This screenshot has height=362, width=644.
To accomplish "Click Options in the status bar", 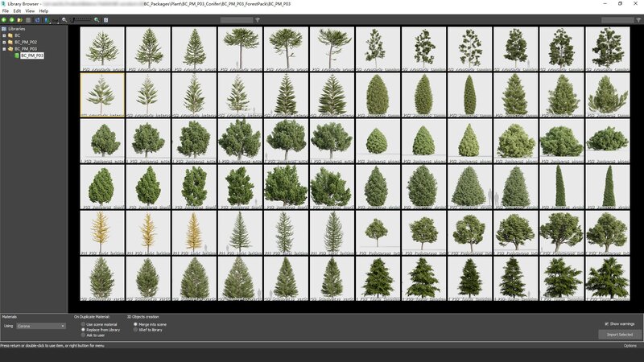I will coord(630,345).
